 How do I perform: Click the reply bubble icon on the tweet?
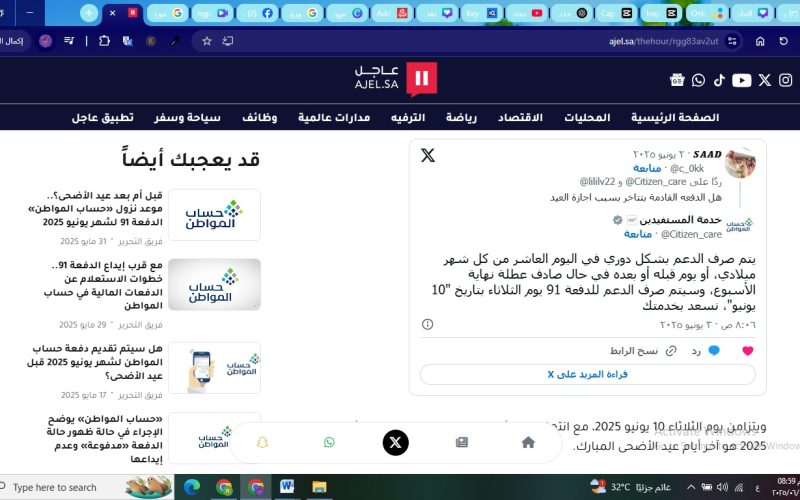click(714, 351)
